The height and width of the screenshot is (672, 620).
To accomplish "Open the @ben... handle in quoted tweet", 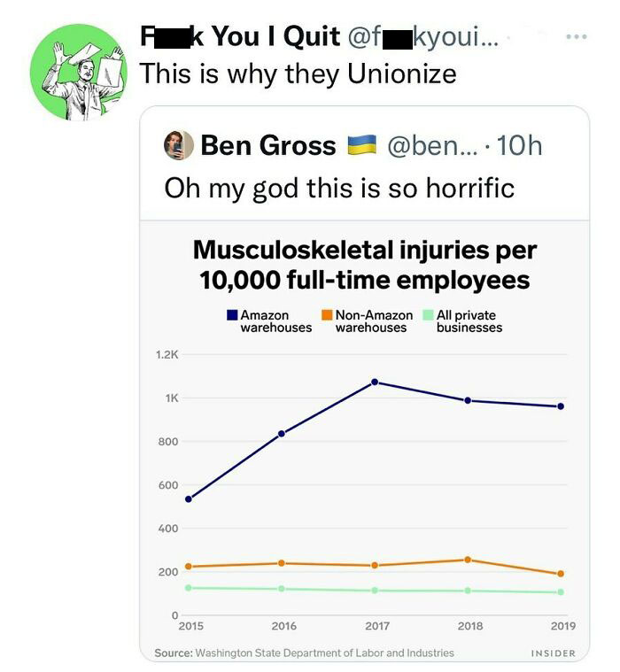I will pyautogui.click(x=431, y=146).
